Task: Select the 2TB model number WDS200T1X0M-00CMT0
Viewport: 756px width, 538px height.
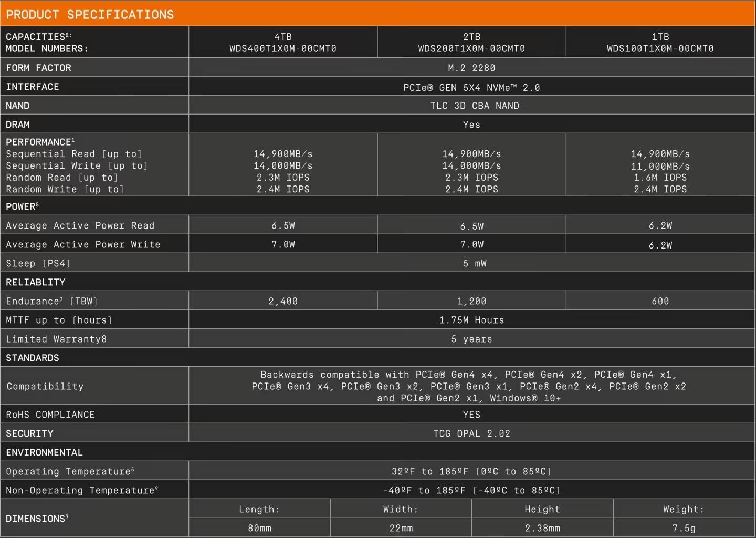Action: (471, 48)
